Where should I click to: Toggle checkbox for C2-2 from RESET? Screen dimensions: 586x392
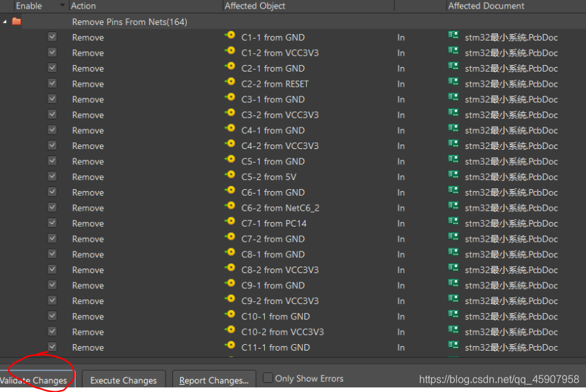[x=52, y=83]
